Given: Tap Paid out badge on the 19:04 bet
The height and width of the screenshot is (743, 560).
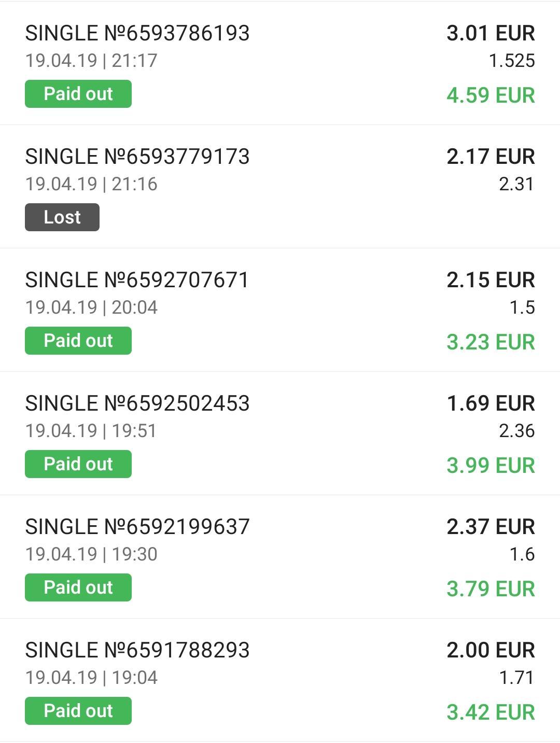Looking at the screenshot, I should point(78,711).
